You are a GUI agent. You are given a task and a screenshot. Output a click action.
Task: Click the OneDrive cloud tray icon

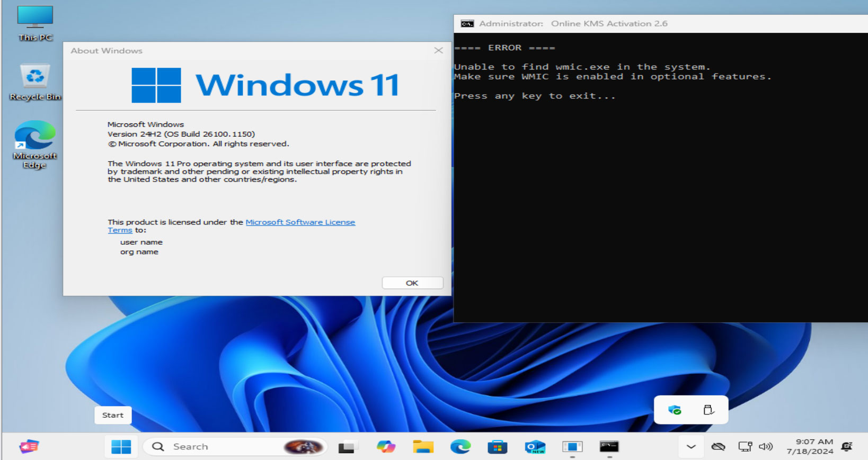pos(718,447)
